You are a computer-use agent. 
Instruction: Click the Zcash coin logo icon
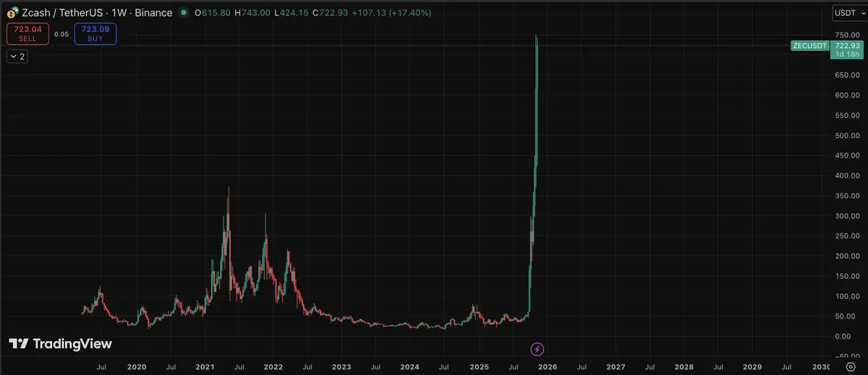pyautogui.click(x=12, y=13)
